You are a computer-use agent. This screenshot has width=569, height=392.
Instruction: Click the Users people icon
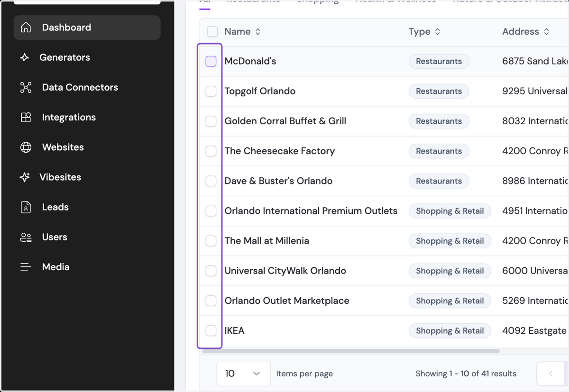(x=26, y=237)
